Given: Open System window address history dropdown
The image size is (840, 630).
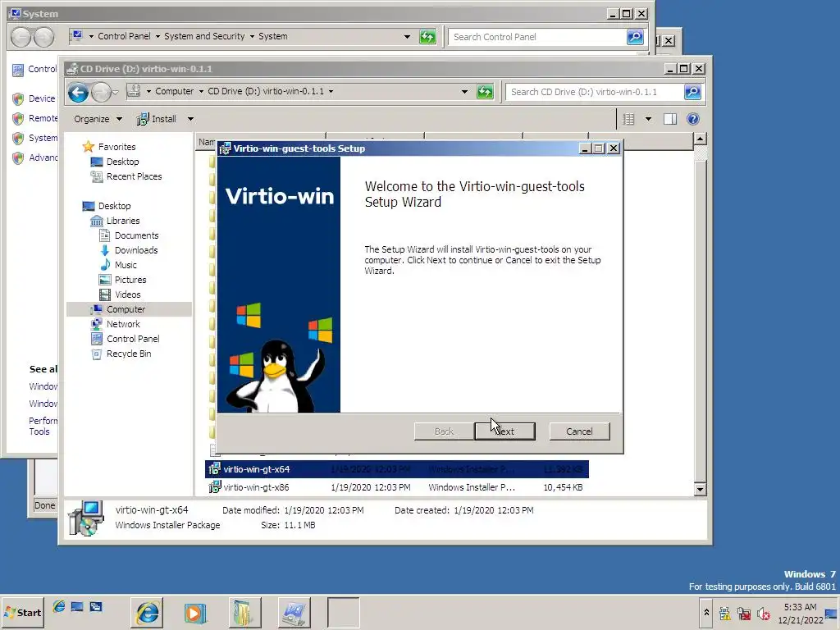Looking at the screenshot, I should (x=407, y=36).
